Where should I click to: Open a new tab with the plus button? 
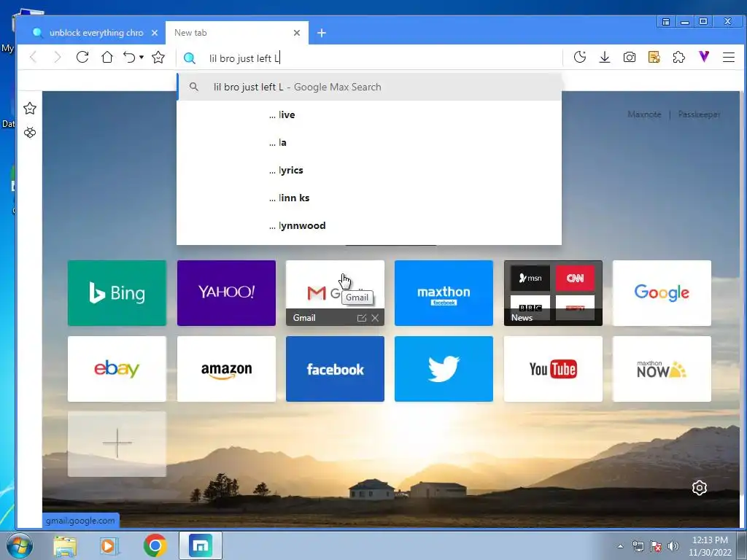pos(322,33)
